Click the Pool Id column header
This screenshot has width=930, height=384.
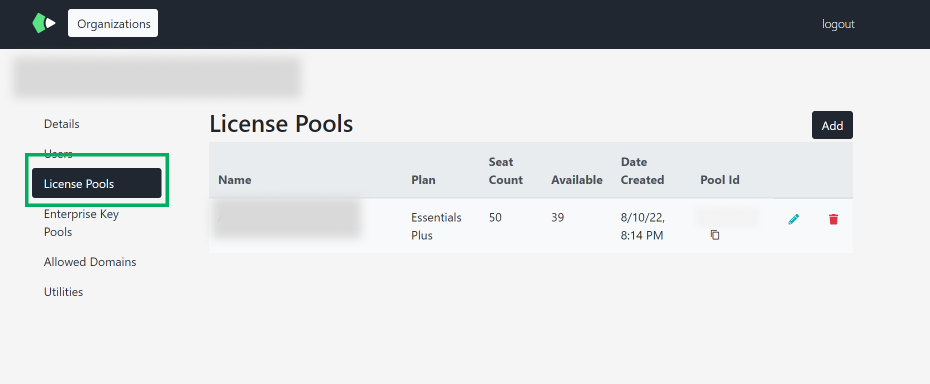pos(720,180)
